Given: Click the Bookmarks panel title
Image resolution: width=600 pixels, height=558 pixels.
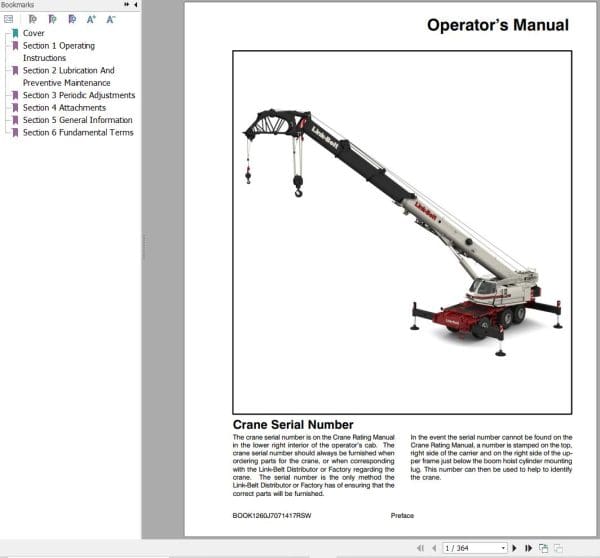Looking at the screenshot, I should 17,5.
